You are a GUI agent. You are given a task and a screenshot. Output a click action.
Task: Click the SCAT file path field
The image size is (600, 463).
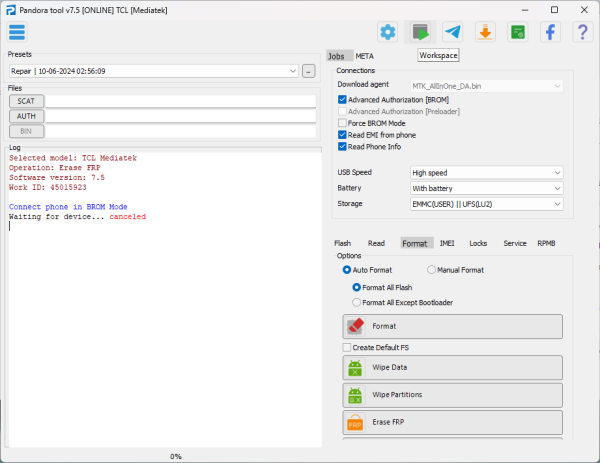click(181, 101)
